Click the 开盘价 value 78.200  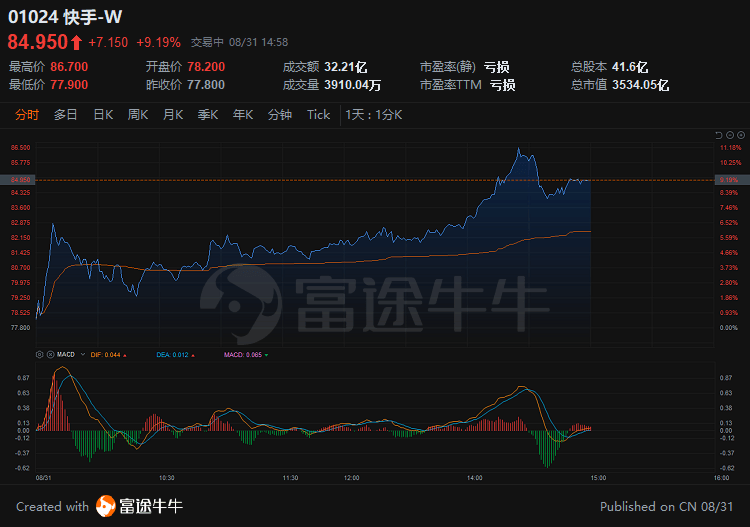[x=206, y=66]
